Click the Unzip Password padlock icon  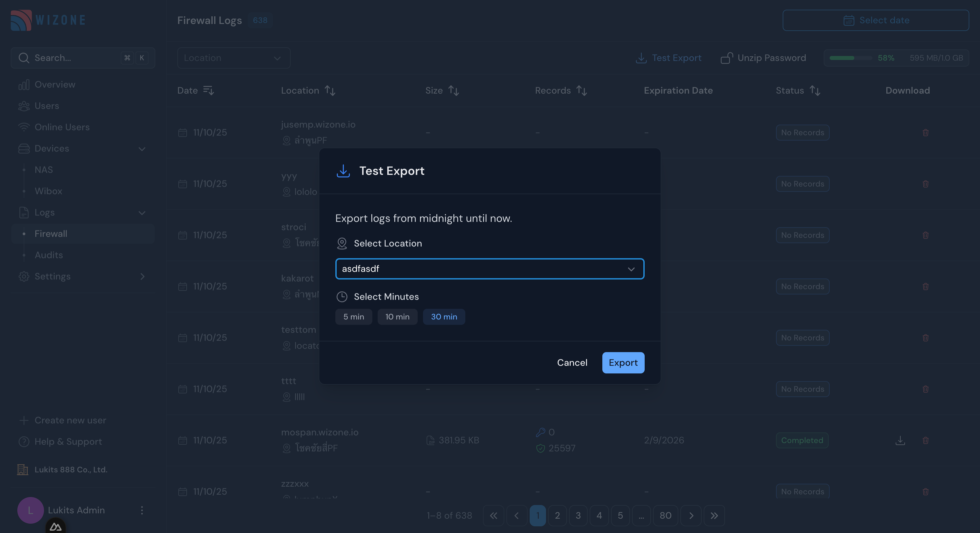pyautogui.click(x=727, y=58)
